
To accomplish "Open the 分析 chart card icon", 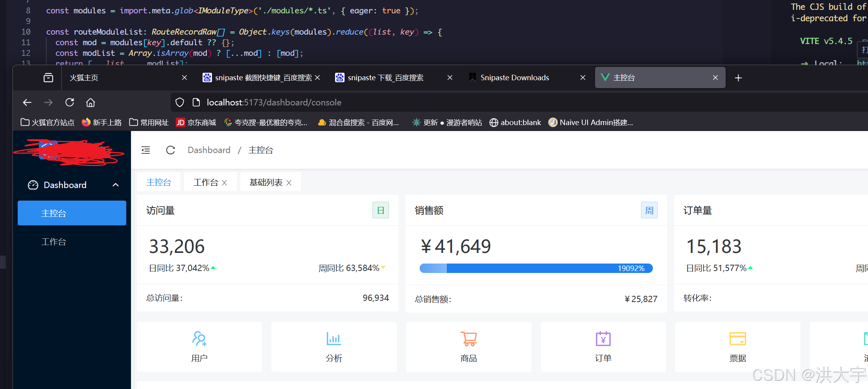I will click(334, 339).
